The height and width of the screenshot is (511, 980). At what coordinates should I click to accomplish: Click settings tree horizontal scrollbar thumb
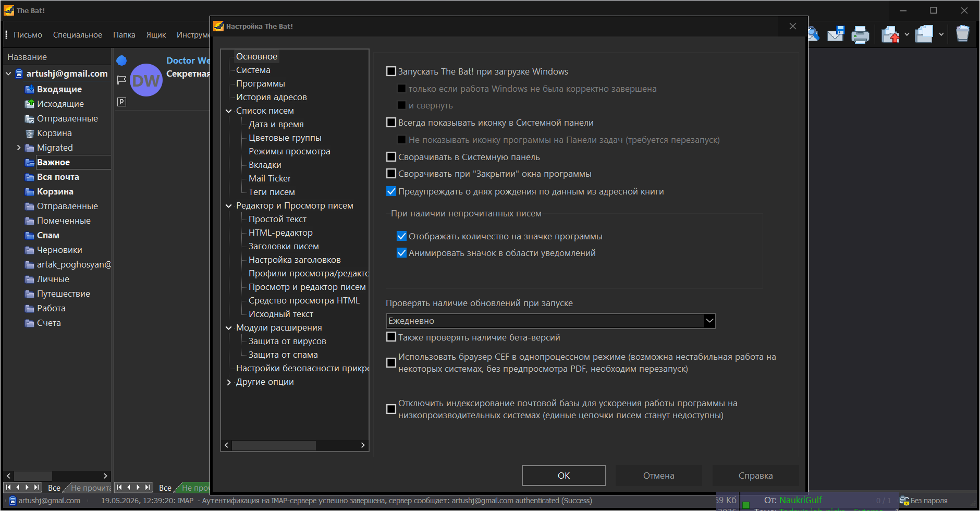point(274,445)
